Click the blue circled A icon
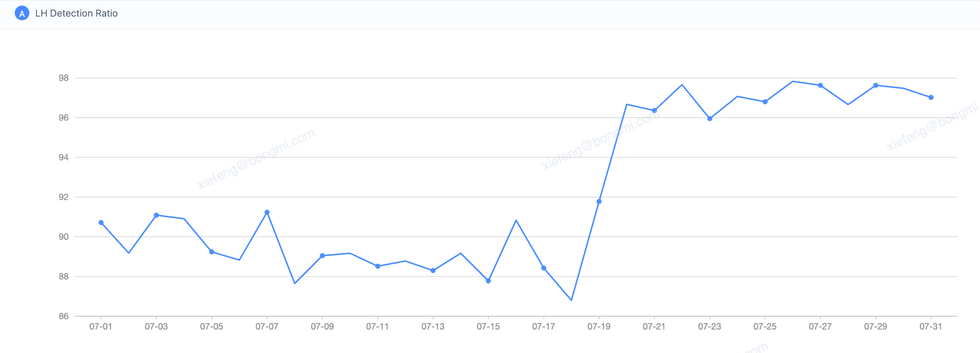Image resolution: width=980 pixels, height=353 pixels. coord(22,13)
